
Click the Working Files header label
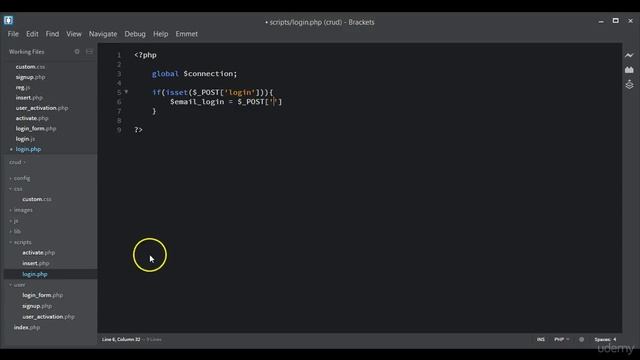(27, 52)
